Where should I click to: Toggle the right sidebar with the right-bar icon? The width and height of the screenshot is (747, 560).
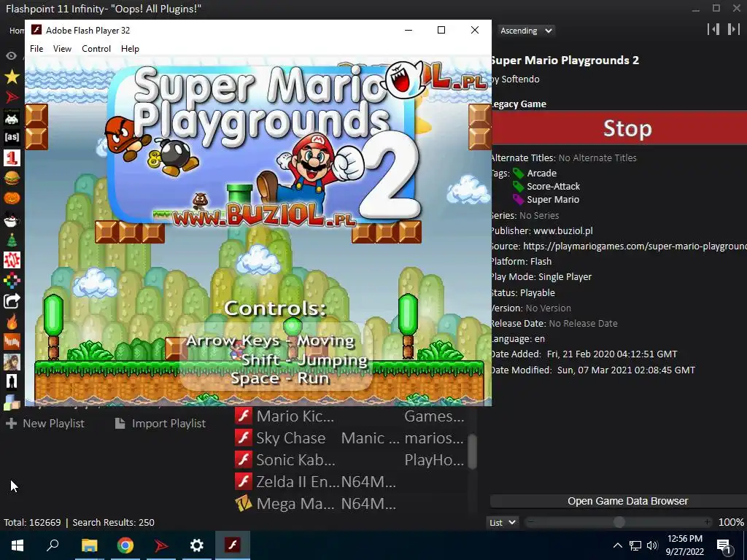[x=734, y=29]
